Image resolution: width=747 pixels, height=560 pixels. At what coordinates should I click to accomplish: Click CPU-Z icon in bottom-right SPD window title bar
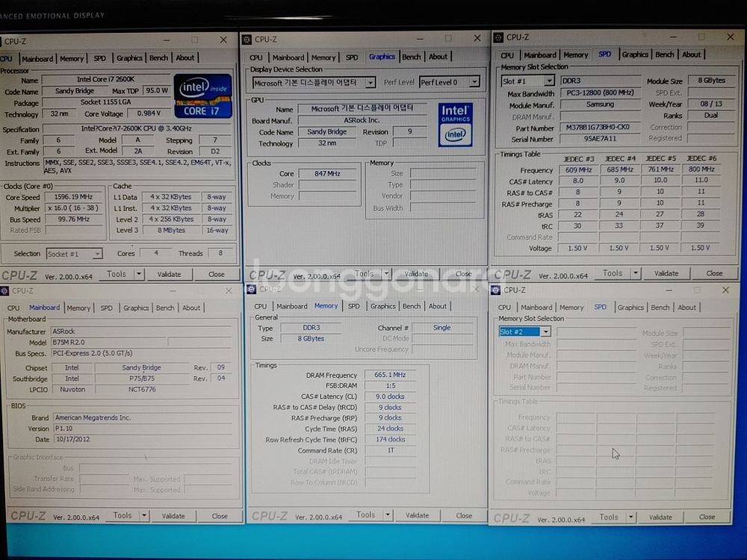(x=498, y=290)
